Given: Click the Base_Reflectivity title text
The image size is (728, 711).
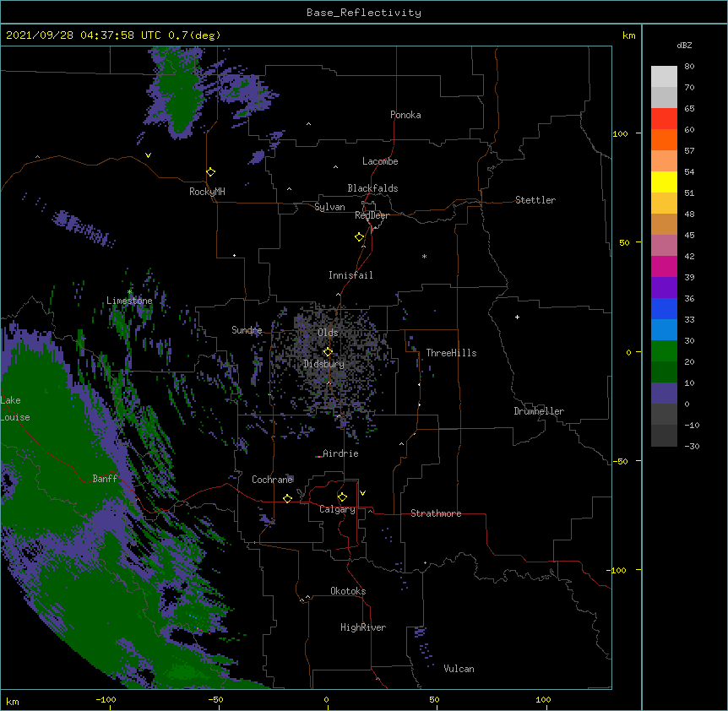Looking at the screenshot, I should (364, 13).
